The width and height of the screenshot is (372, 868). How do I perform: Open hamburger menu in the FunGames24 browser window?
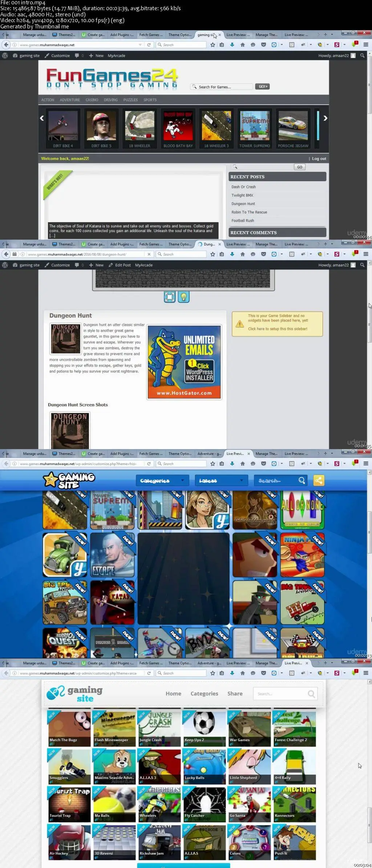(x=366, y=45)
